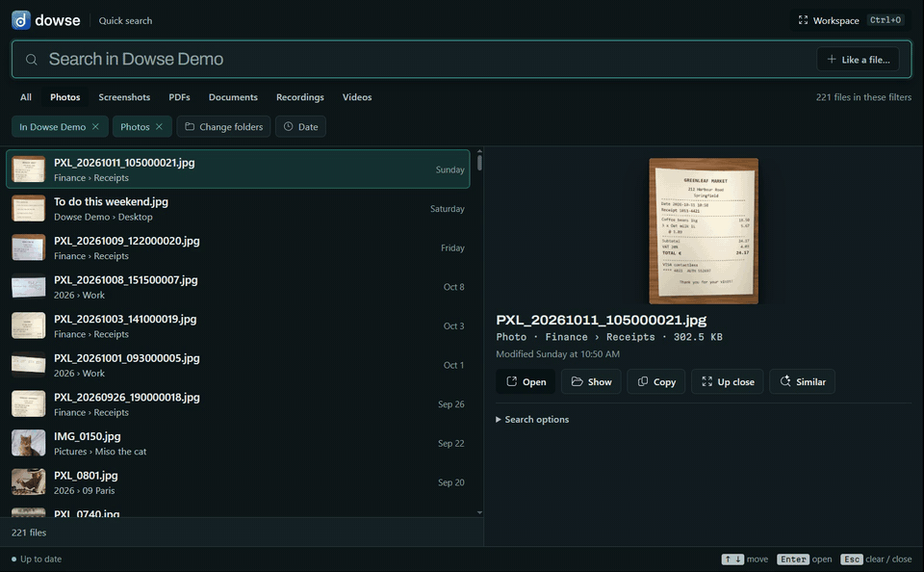Click the Esc key hint
Image resolution: width=924 pixels, height=572 pixels.
pyautogui.click(x=852, y=559)
